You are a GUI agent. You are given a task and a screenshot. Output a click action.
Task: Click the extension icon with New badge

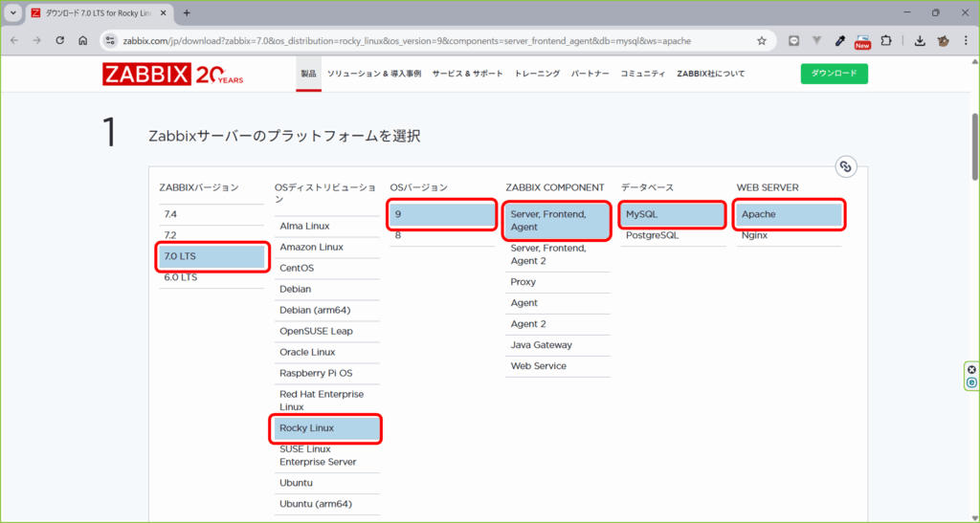[x=862, y=42]
